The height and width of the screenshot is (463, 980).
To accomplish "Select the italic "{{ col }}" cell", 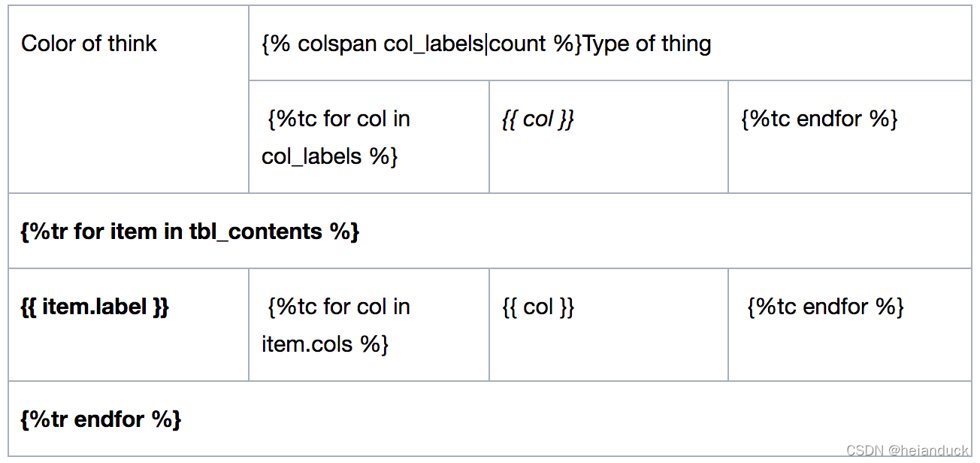I will [x=609, y=137].
